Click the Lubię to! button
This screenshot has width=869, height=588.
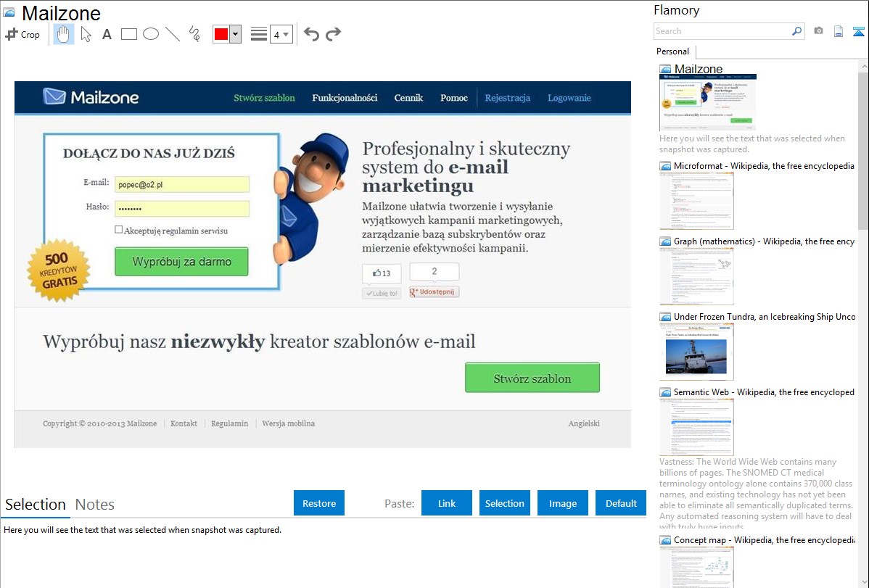[382, 293]
